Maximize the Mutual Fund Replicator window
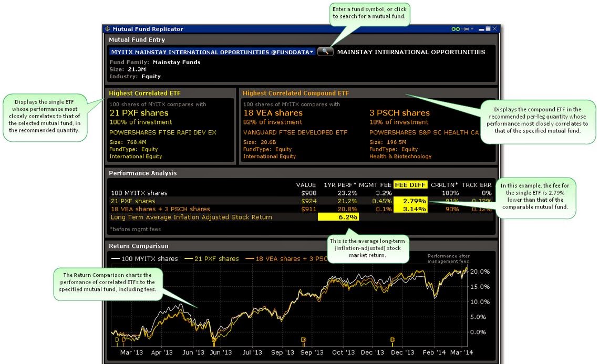The height and width of the screenshot is (364, 599). (488, 29)
